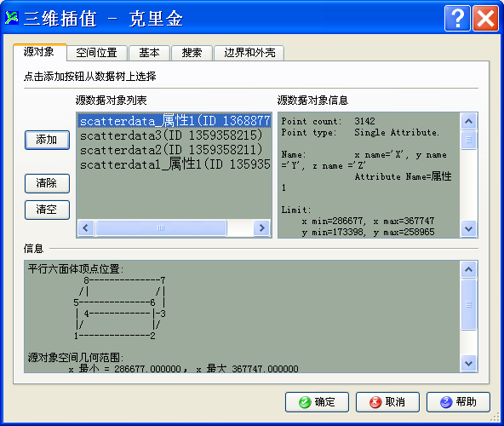Screen dimensions: 504x426
Task: Cancel the dialog with 取消
Action: coord(387,402)
